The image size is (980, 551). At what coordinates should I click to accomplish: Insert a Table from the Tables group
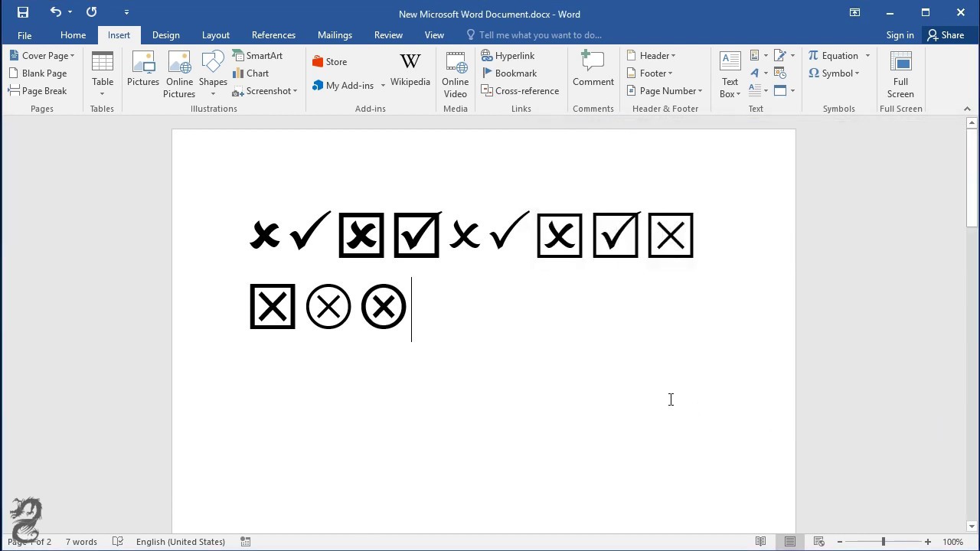pyautogui.click(x=103, y=74)
